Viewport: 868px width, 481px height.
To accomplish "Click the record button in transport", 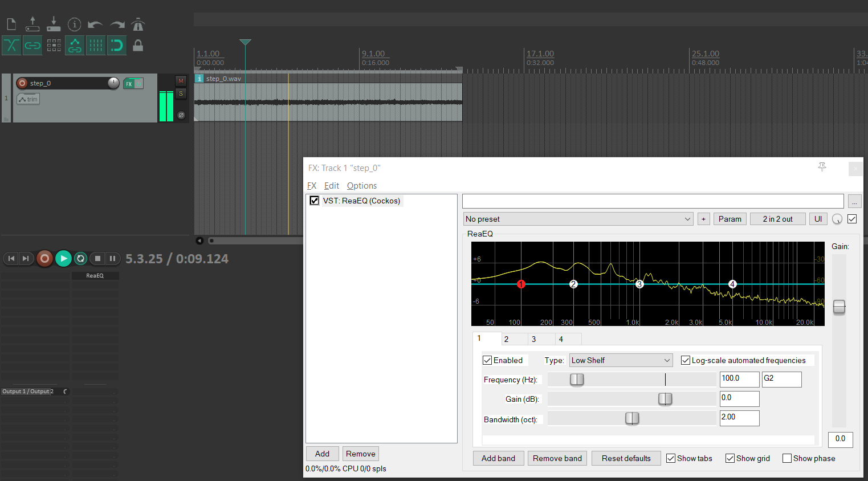I will (x=44, y=259).
